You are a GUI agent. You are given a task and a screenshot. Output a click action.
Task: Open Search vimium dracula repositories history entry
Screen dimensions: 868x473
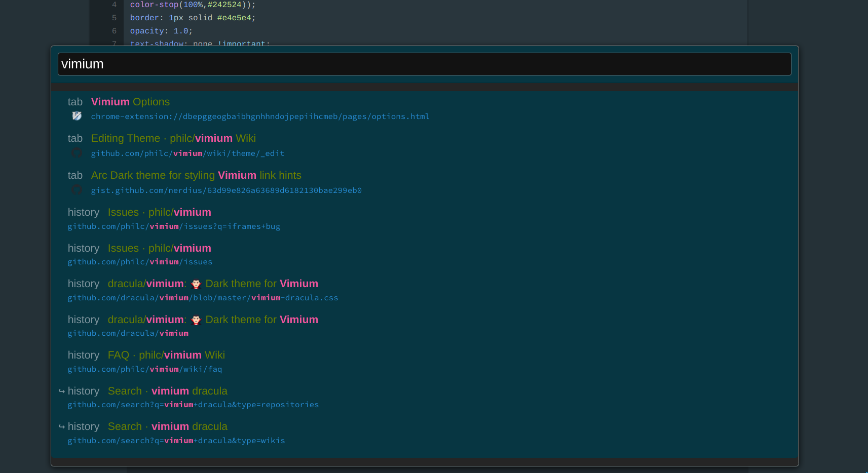pyautogui.click(x=425, y=398)
